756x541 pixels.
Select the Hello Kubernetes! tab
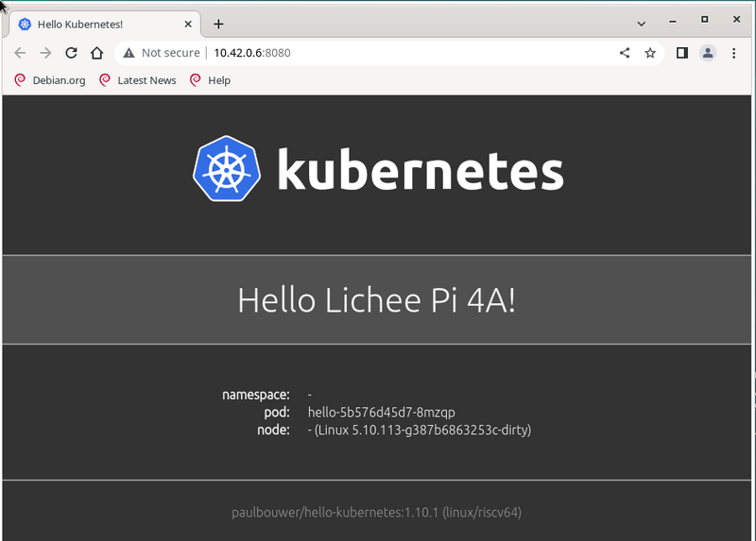point(104,25)
